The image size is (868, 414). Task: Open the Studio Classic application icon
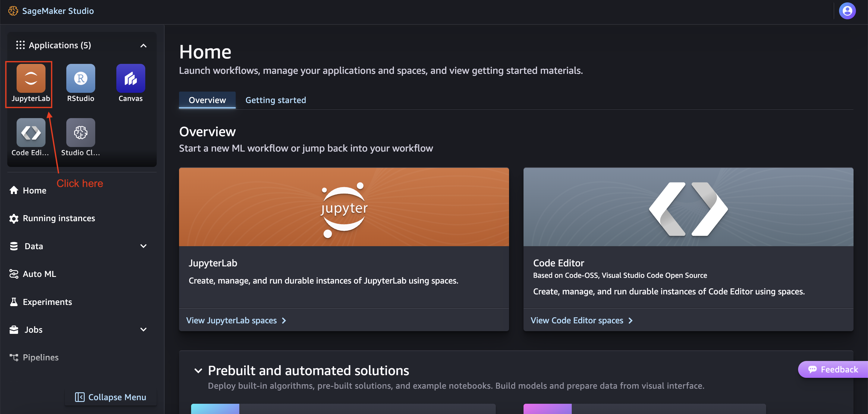click(80, 133)
